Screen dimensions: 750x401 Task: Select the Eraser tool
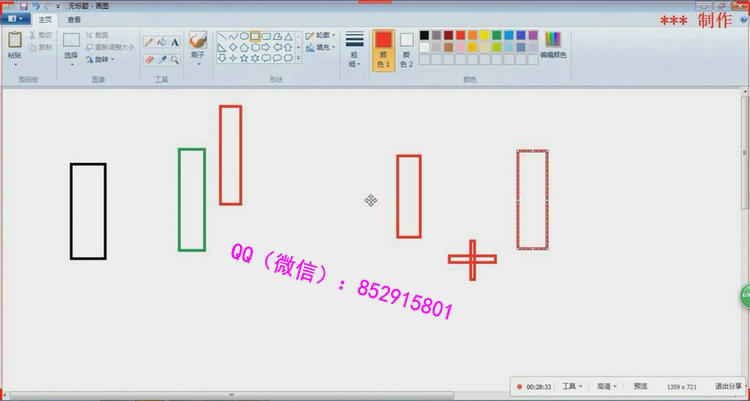[x=149, y=59]
